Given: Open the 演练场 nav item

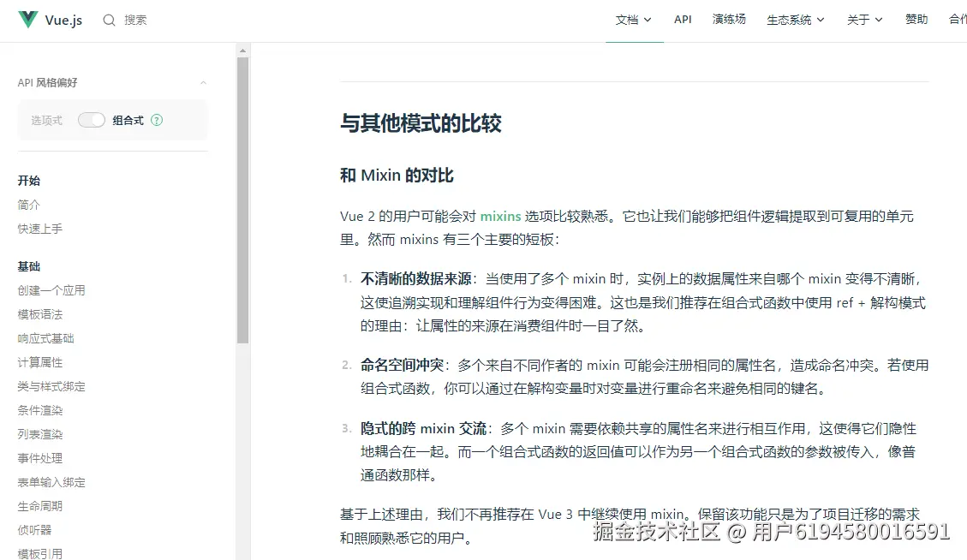Looking at the screenshot, I should tap(729, 20).
